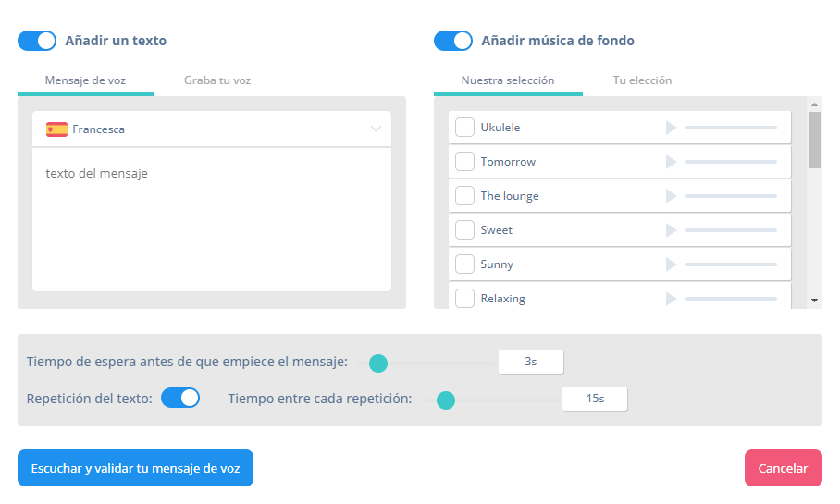Image resolution: width=840 pixels, height=504 pixels.
Task: Toggle the Añadir un texto switch
Action: point(37,41)
